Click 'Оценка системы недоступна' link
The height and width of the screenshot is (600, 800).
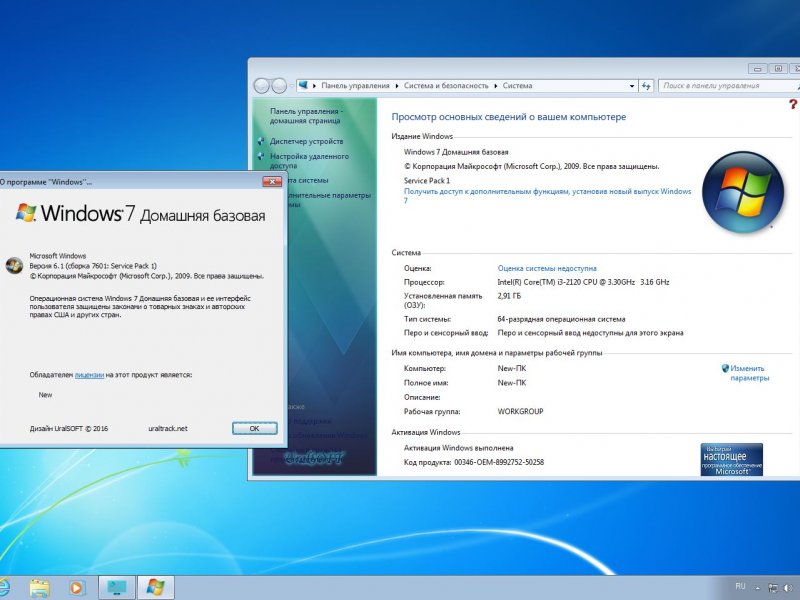547,268
